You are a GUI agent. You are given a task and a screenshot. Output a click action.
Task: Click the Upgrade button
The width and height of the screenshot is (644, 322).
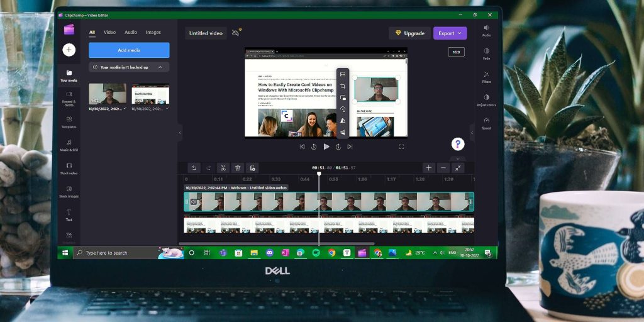point(409,33)
